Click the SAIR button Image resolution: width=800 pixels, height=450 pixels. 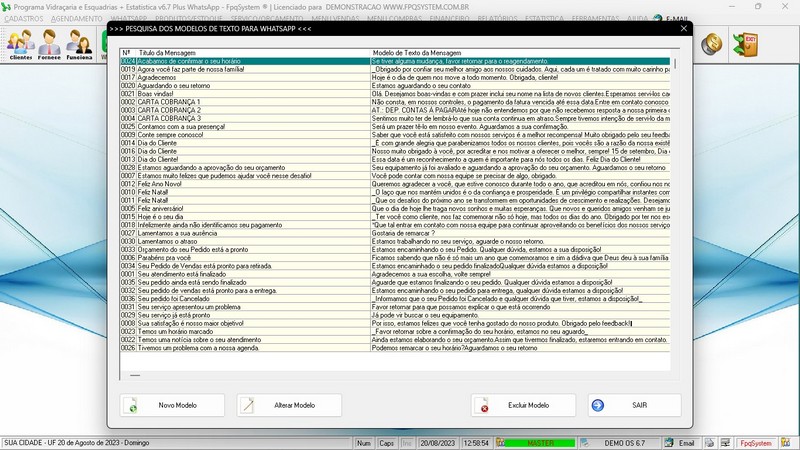coord(635,405)
